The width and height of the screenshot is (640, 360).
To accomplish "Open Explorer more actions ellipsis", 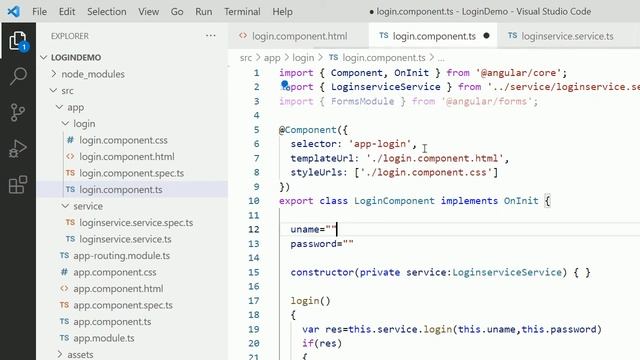I will (x=211, y=36).
